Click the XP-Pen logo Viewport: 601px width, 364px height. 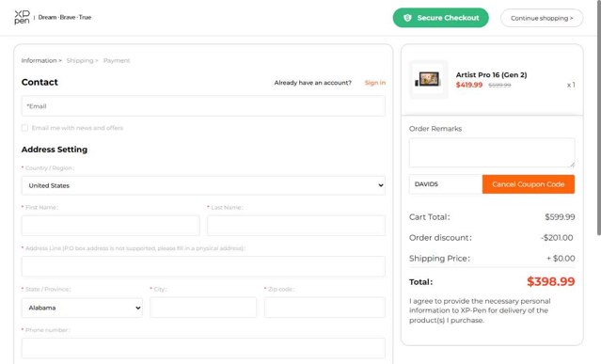tap(22, 17)
